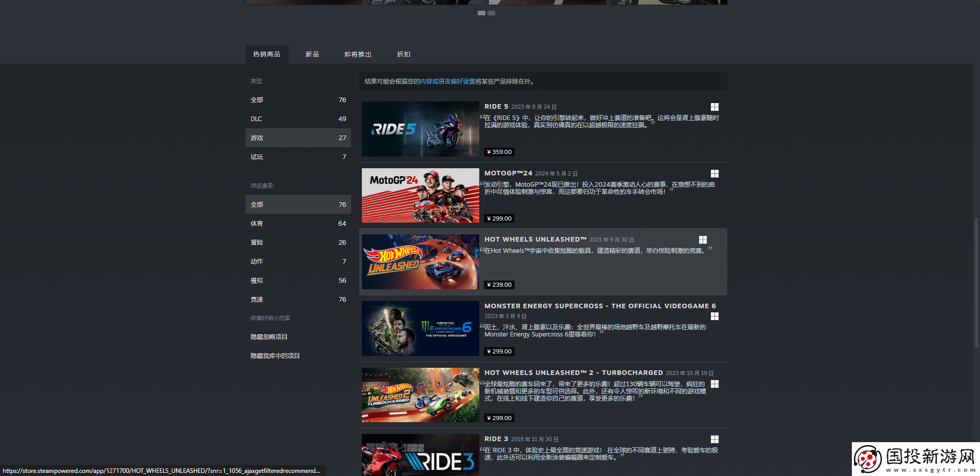This screenshot has height=476, width=980.
Task: Select first carousel page dot
Action: point(481,13)
